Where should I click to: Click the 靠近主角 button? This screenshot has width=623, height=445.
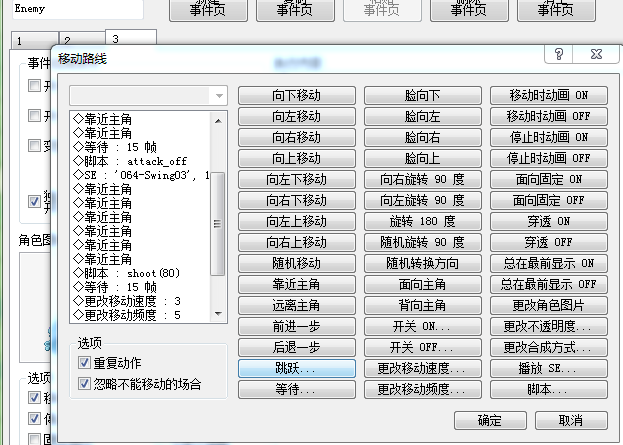point(297,284)
